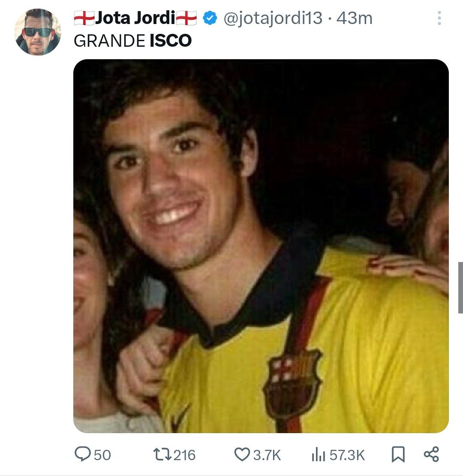Click the blue verified badge
The height and width of the screenshot is (476, 463).
210,18
